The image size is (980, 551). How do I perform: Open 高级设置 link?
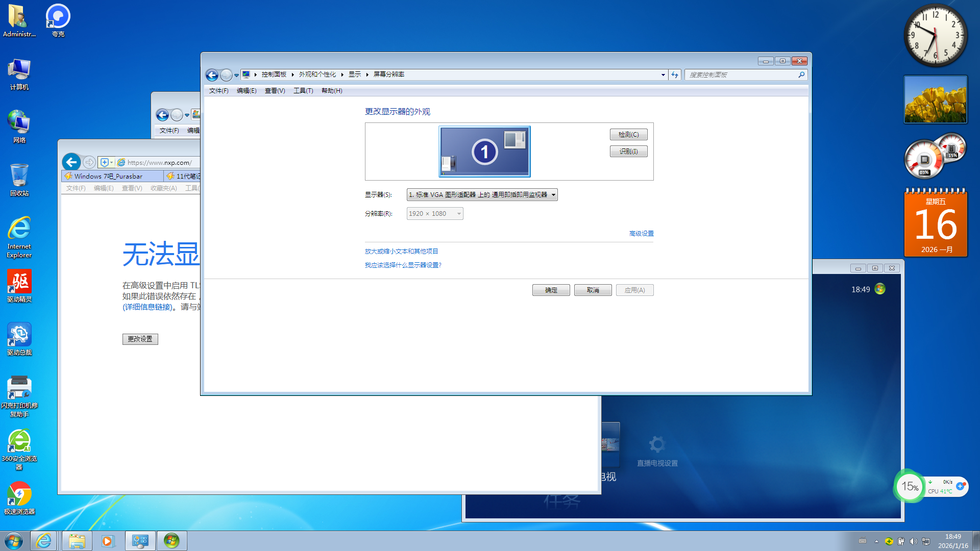[x=641, y=234]
